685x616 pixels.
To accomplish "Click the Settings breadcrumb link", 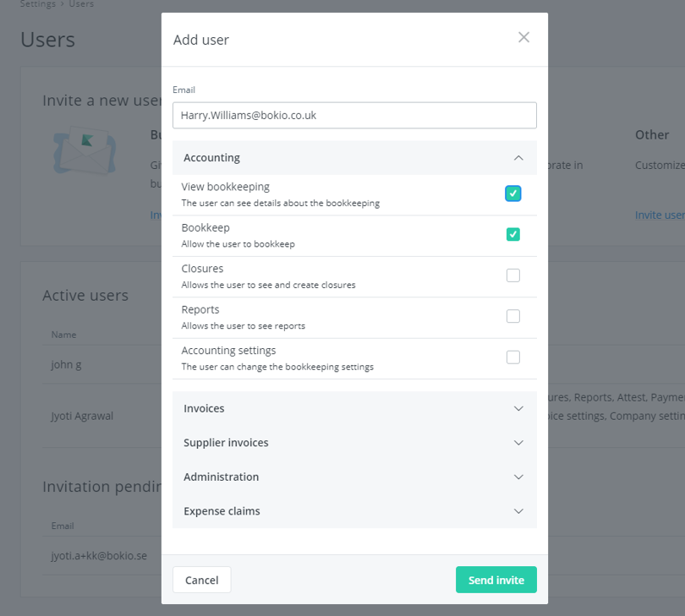I will point(37,4).
